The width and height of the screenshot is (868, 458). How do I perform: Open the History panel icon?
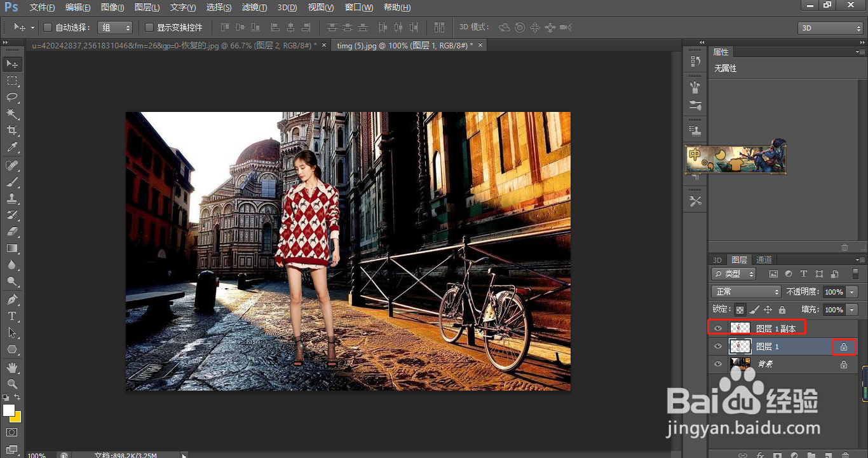click(695, 62)
